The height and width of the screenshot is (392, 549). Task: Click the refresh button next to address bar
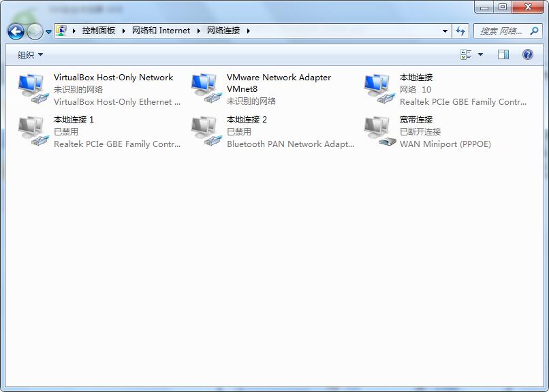(x=461, y=31)
